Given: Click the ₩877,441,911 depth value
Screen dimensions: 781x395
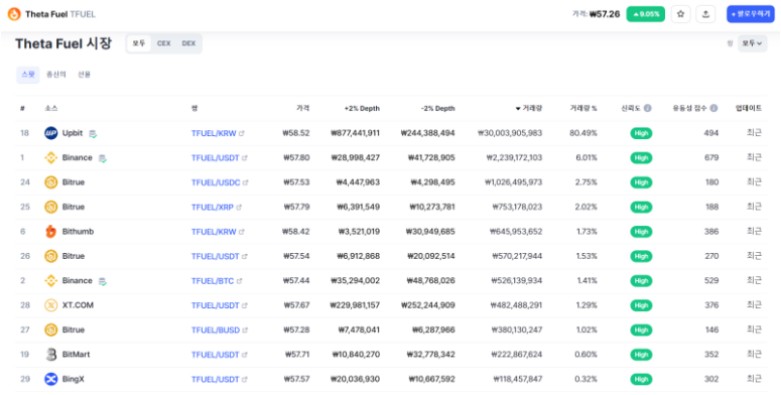Looking at the screenshot, I should point(355,133).
